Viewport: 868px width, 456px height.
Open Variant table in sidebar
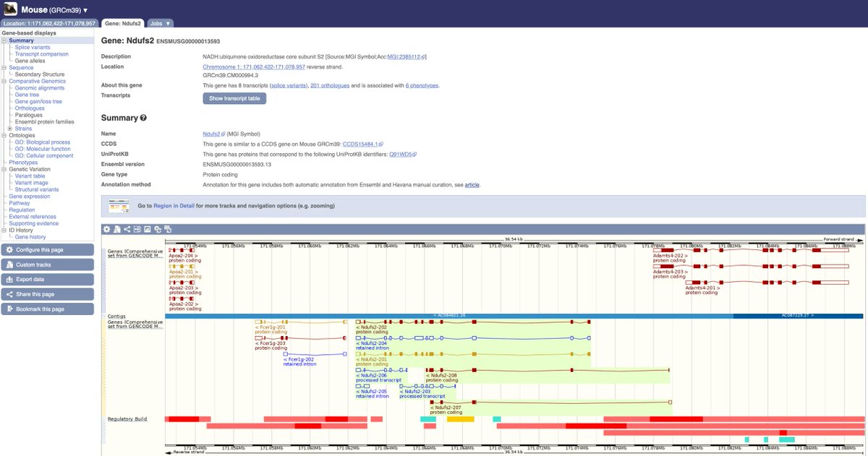30,176
